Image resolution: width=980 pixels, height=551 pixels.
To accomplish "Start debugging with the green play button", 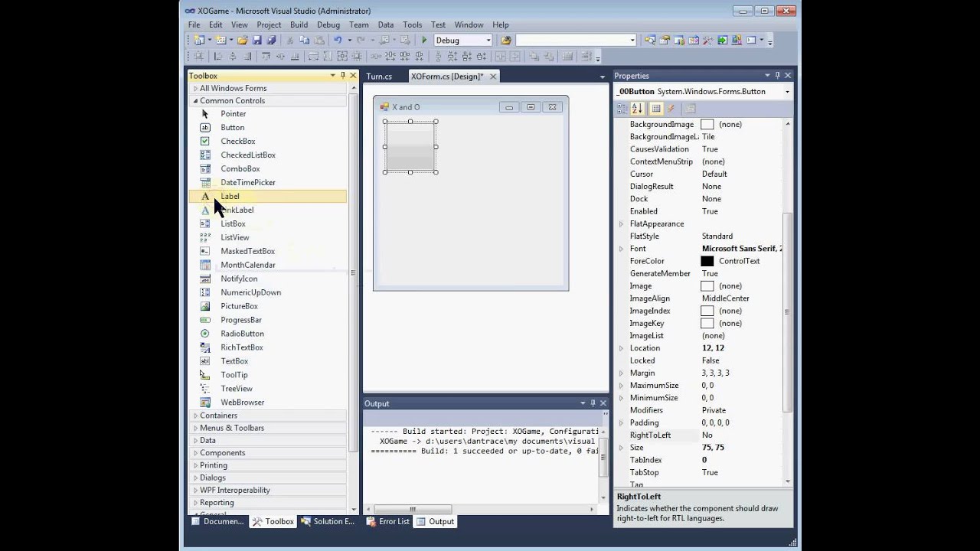I will click(x=424, y=41).
